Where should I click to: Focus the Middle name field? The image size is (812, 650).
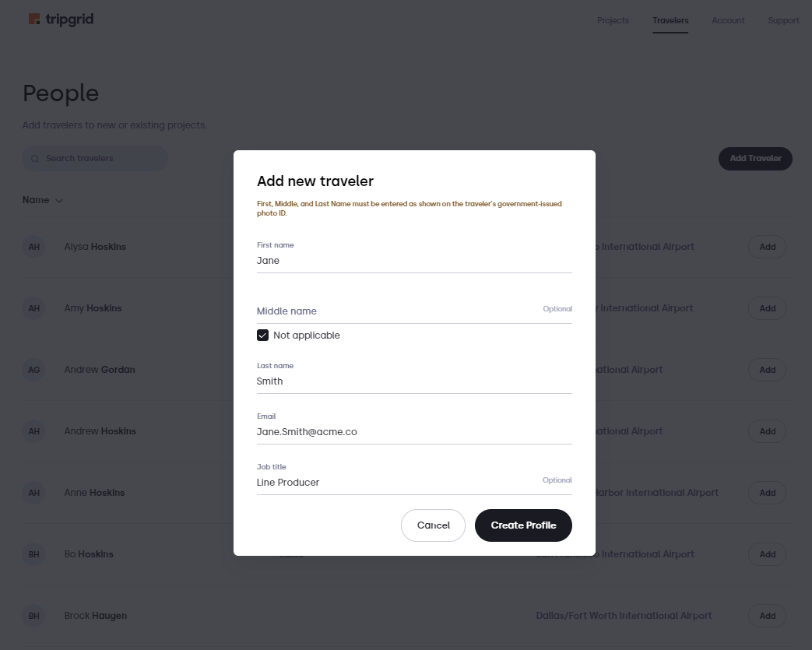click(414, 311)
